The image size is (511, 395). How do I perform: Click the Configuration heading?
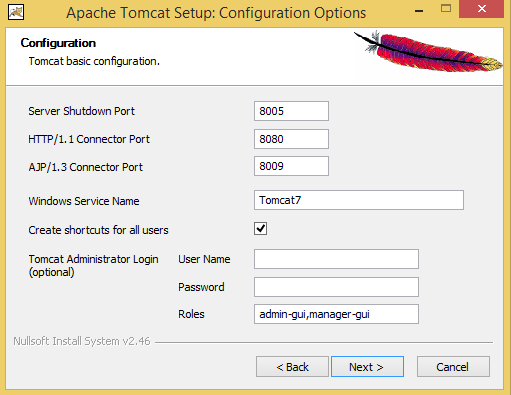tap(58, 43)
